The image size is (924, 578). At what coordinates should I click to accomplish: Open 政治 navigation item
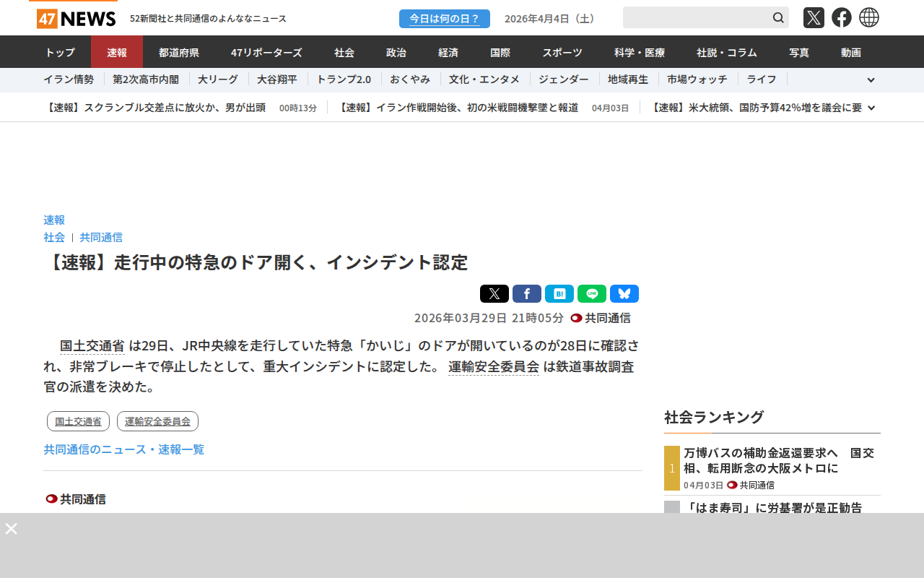coord(396,52)
